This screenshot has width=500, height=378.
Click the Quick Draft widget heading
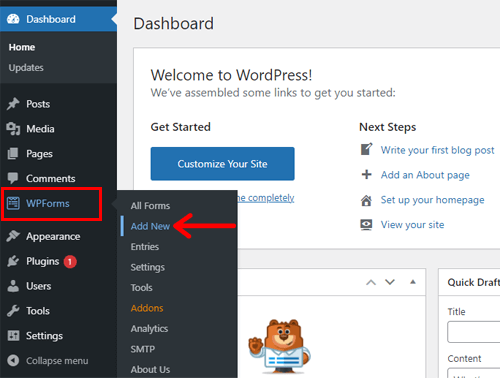point(474,282)
